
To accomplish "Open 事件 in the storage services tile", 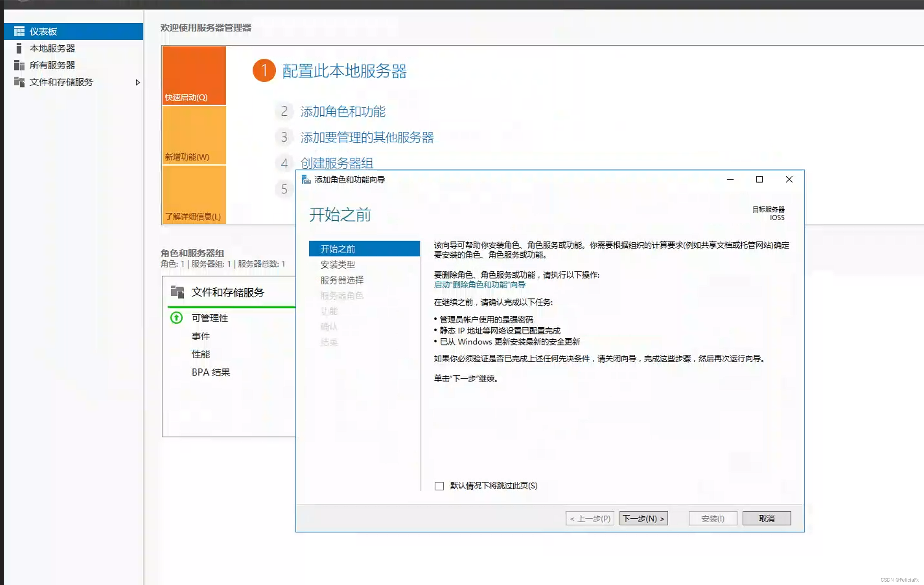I will (x=201, y=336).
